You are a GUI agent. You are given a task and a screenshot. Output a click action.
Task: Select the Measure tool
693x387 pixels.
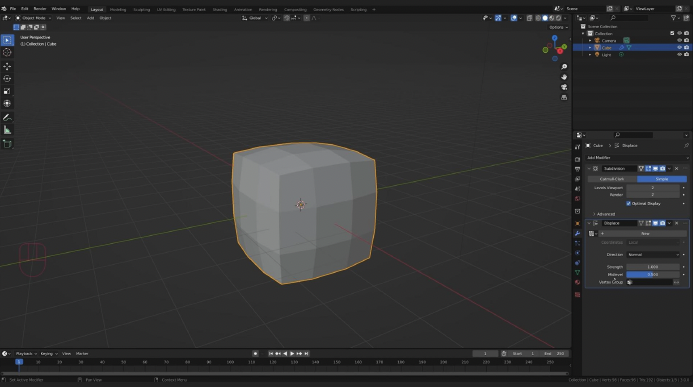7,130
